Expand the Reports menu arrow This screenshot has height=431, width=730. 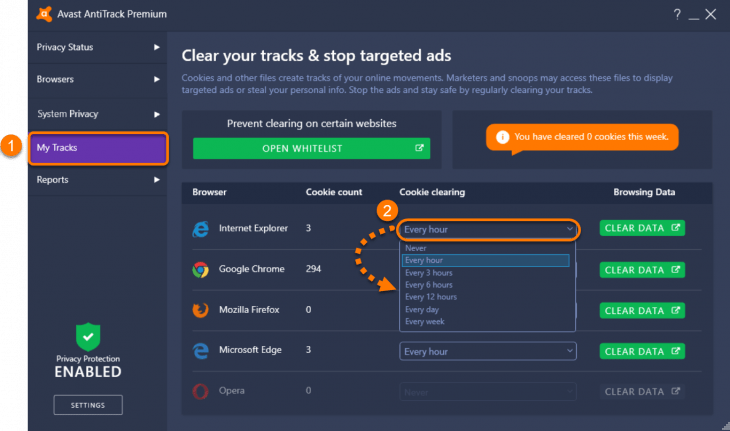156,180
